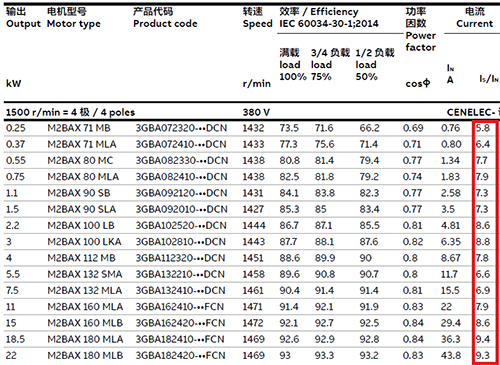Click full load efficiency 88.6 for 4 kW
This screenshot has height=365, width=500.
(x=289, y=258)
